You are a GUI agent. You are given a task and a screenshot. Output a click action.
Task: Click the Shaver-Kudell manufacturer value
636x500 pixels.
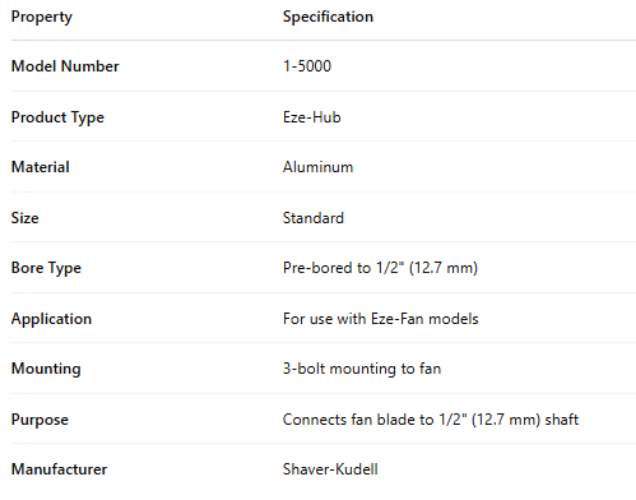pyautogui.click(x=329, y=470)
